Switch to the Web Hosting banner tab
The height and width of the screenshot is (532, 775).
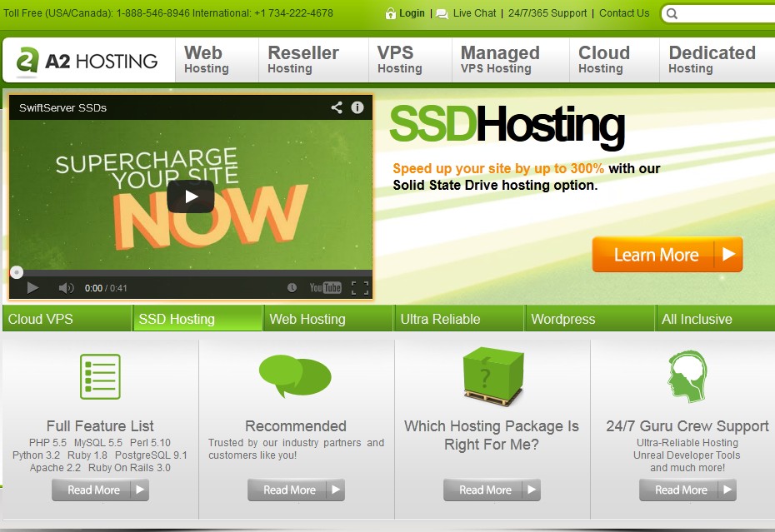click(x=328, y=319)
